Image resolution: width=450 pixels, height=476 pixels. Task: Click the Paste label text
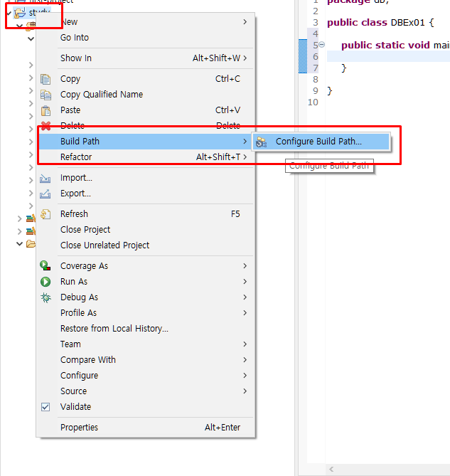70,110
